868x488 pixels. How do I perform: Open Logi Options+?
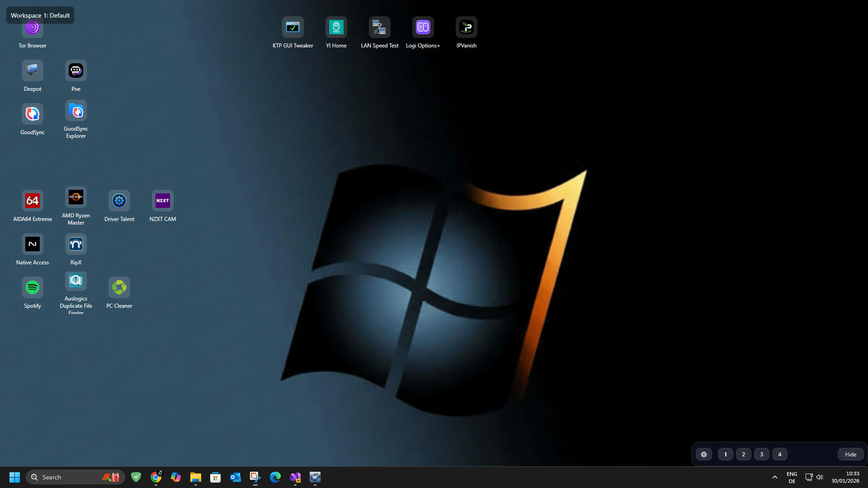tap(423, 27)
